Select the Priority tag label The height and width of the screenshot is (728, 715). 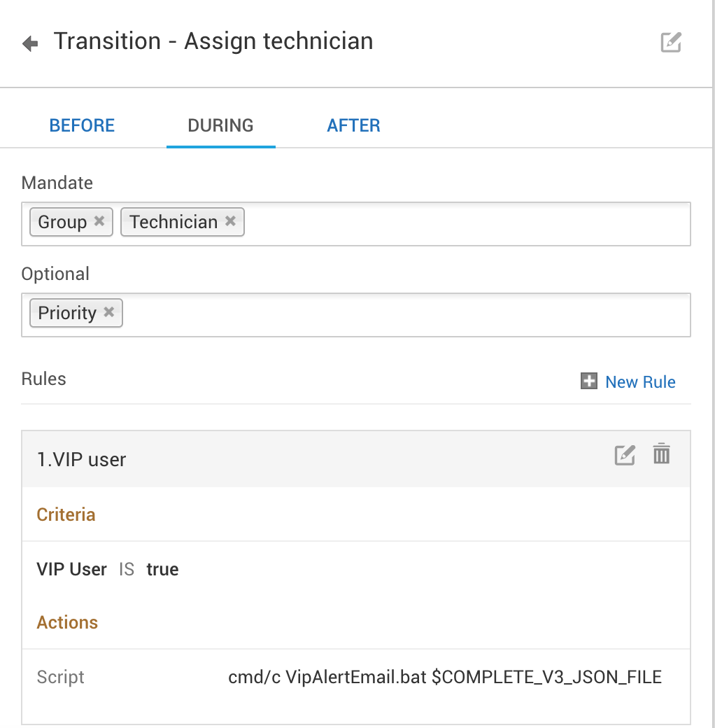[67, 313]
